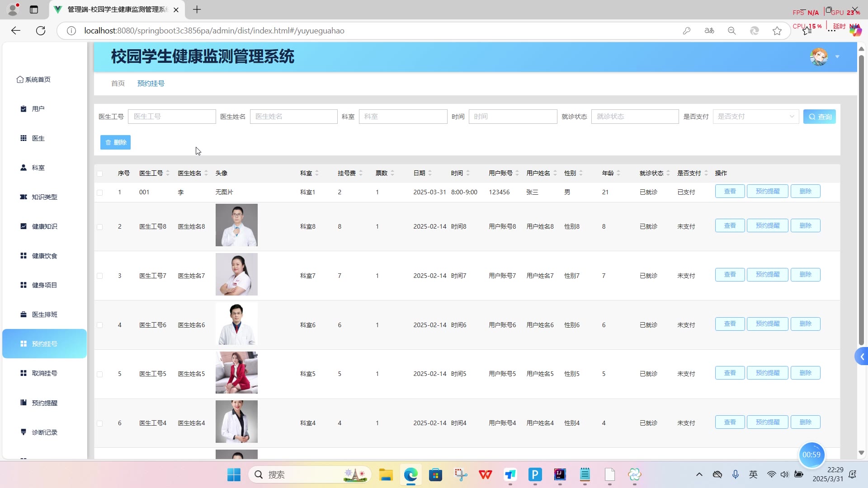The width and height of the screenshot is (868, 488).
Task: Toggle the select-all checkbox in table header
Action: [x=100, y=174]
